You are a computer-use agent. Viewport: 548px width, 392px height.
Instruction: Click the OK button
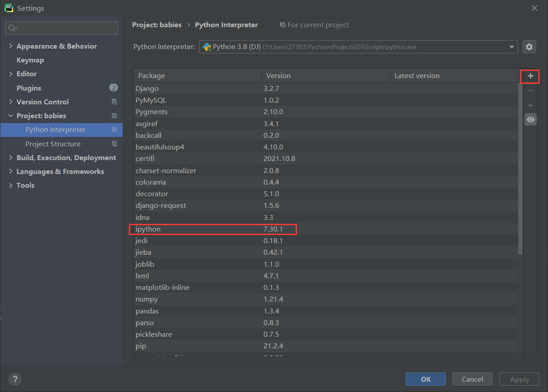[x=425, y=379]
